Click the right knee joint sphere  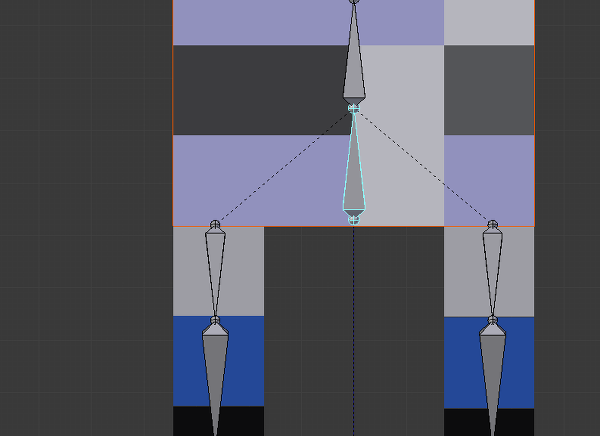[493, 320]
